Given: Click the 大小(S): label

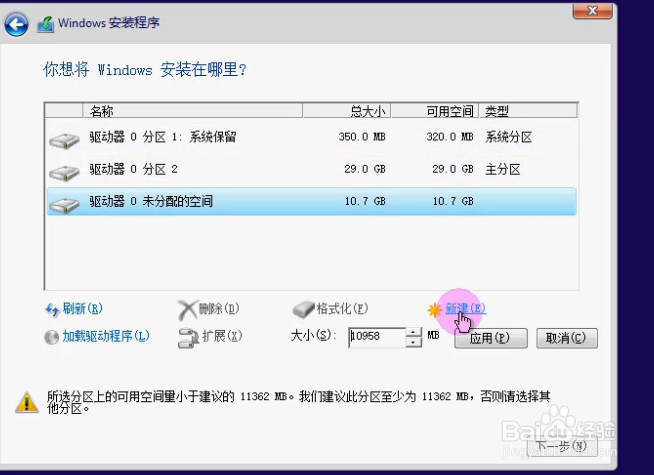Looking at the screenshot, I should [x=313, y=335].
